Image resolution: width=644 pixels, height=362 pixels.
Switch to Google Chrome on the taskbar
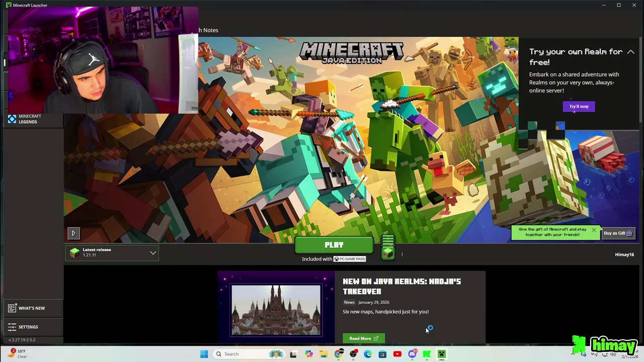click(339, 354)
